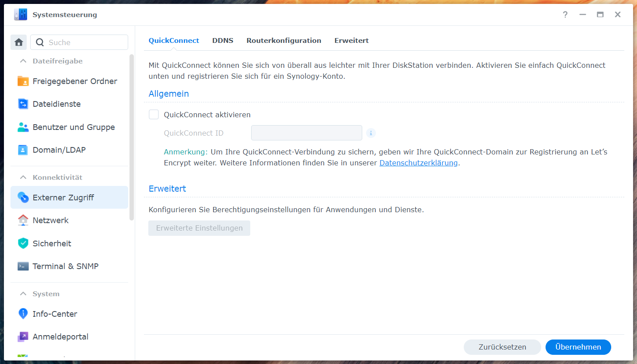Switch to the Routerkonfiguration tab
The width and height of the screenshot is (637, 364).
point(283,41)
